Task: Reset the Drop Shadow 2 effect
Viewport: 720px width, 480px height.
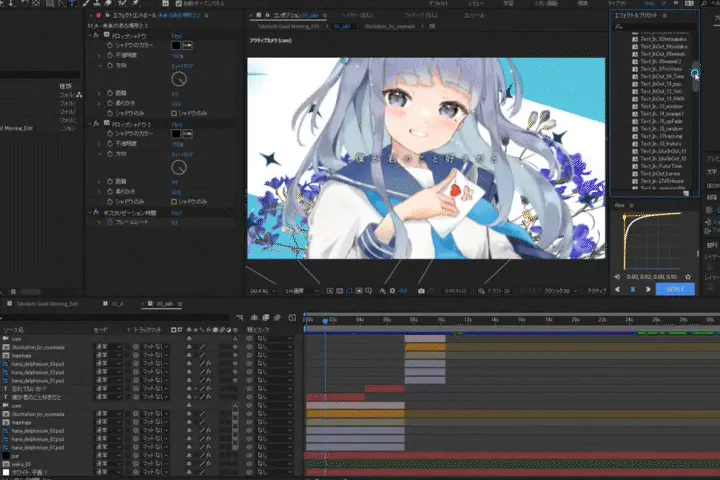Action: click(176, 124)
